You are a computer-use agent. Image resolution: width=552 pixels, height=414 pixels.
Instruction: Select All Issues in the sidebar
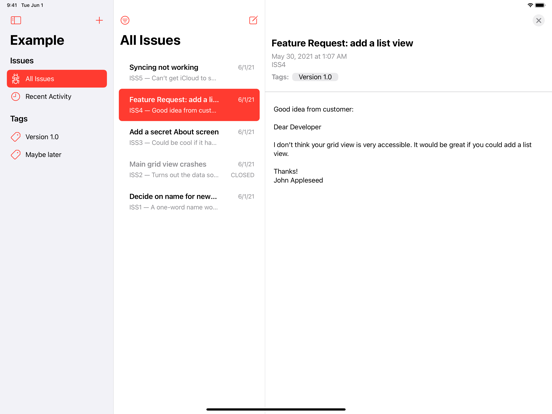(x=57, y=79)
